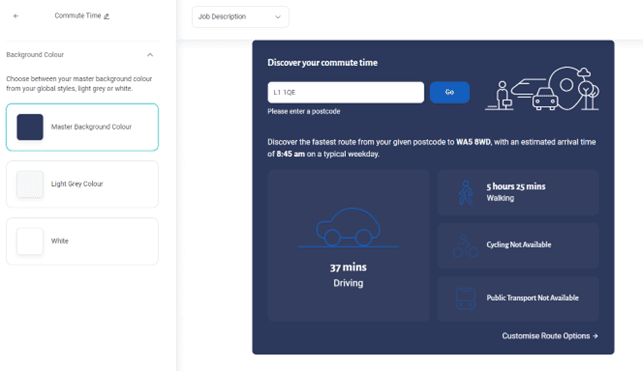Click the Public Transport Not Available card
The width and height of the screenshot is (643, 371).
[518, 298]
